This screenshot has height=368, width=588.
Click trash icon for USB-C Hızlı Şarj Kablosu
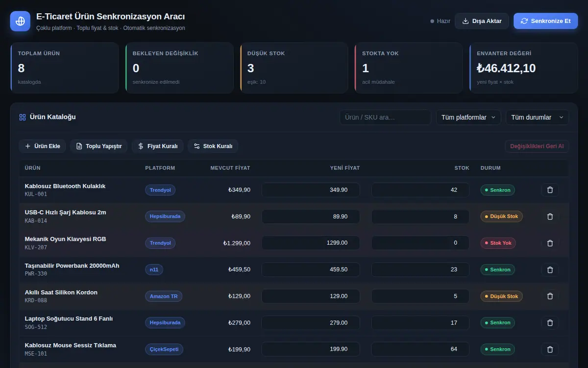pos(550,216)
